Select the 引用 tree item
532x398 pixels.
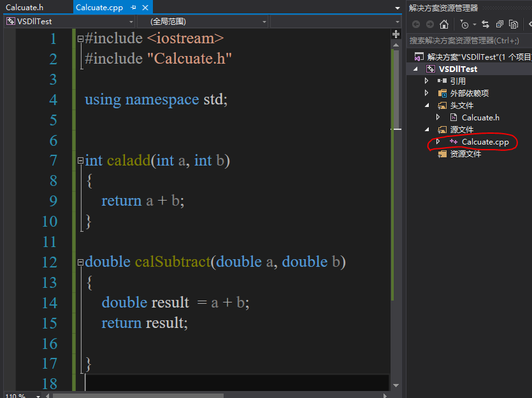457,82
